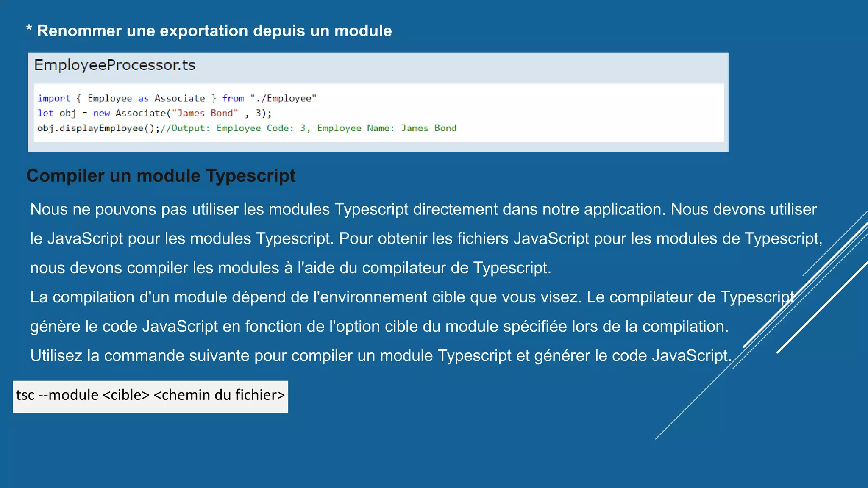Click the paragraph line starting "Nous ne pouvons pas utiliser"
Viewport: 868px width, 488px height.
click(423, 209)
